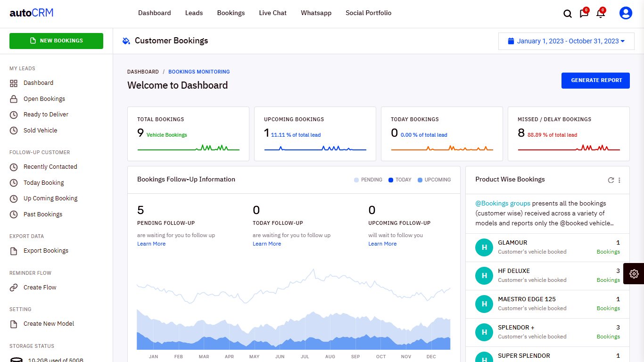Refresh the Product Wise Bookings panel
Image resolution: width=644 pixels, height=362 pixels.
pos(611,180)
